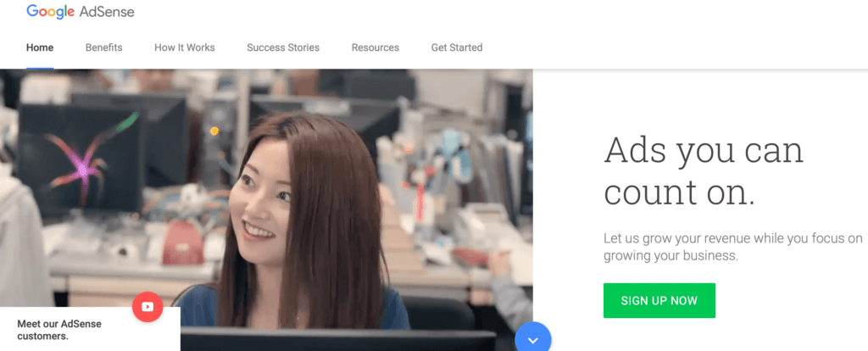Click the "Let us grow your revenue" paragraph
The height and width of the screenshot is (351, 868).
click(733, 247)
